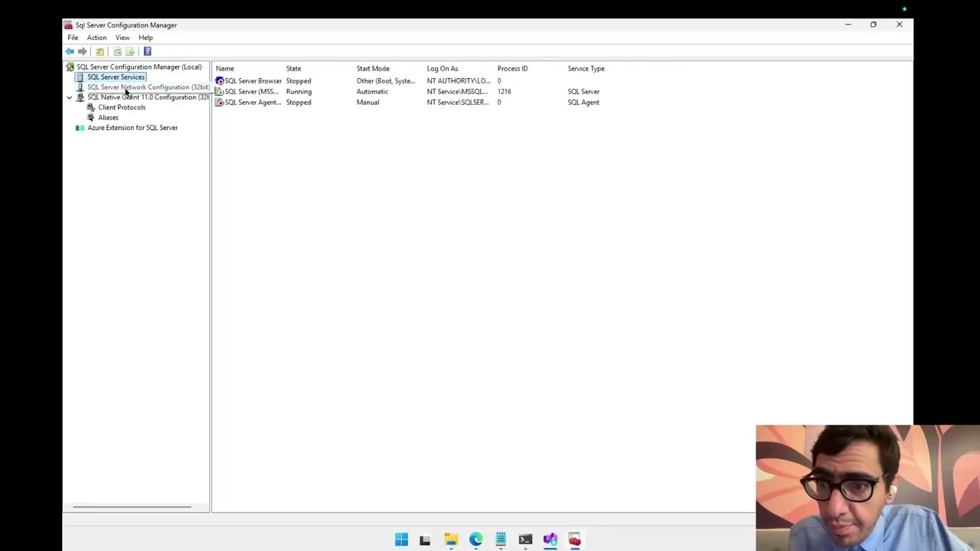Click the Client Protocols node icon
This screenshot has width=980, height=551.
click(91, 107)
